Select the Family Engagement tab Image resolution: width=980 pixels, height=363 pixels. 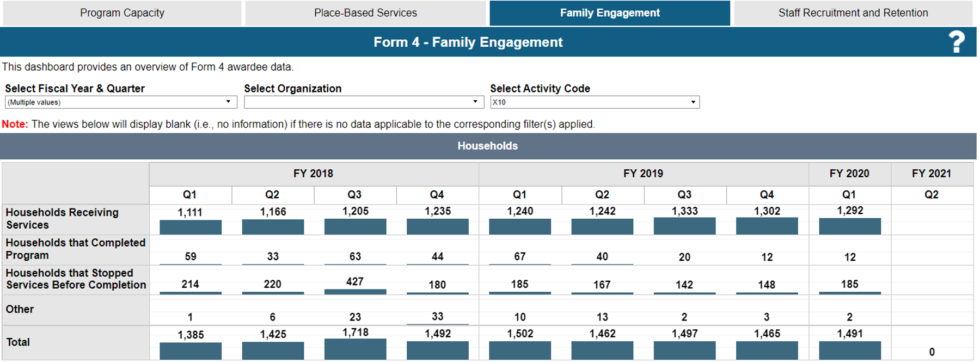tap(610, 13)
